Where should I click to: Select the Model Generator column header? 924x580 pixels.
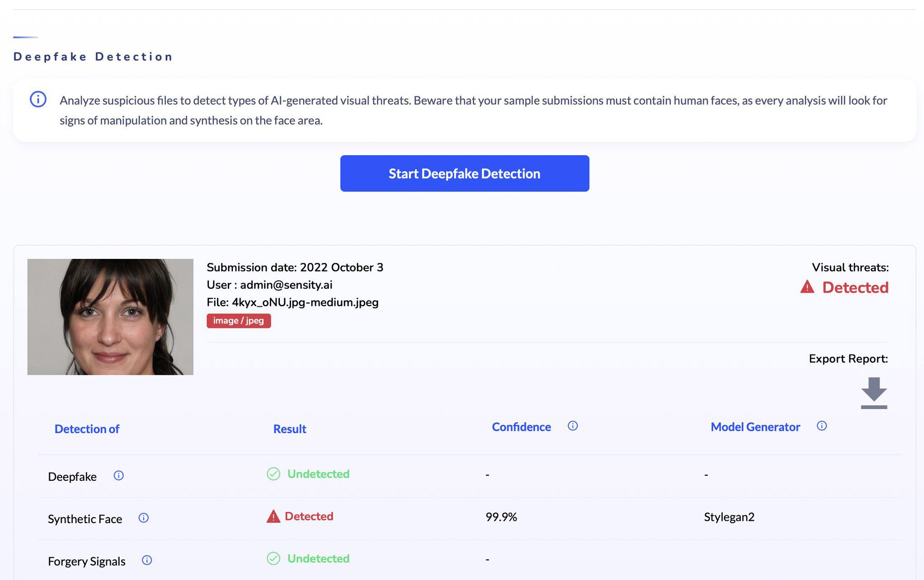coord(755,427)
